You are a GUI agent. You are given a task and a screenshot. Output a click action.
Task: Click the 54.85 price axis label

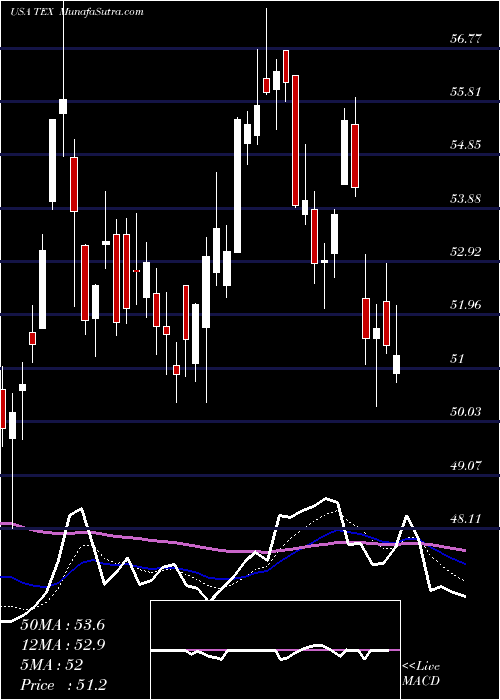[x=466, y=145]
